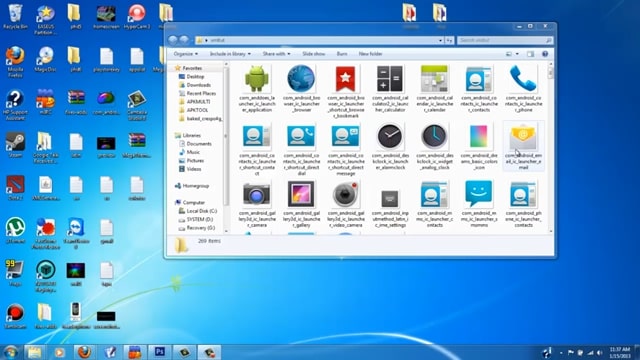Select the phone launcher contacts icon
640x360 pixels.
click(523, 194)
